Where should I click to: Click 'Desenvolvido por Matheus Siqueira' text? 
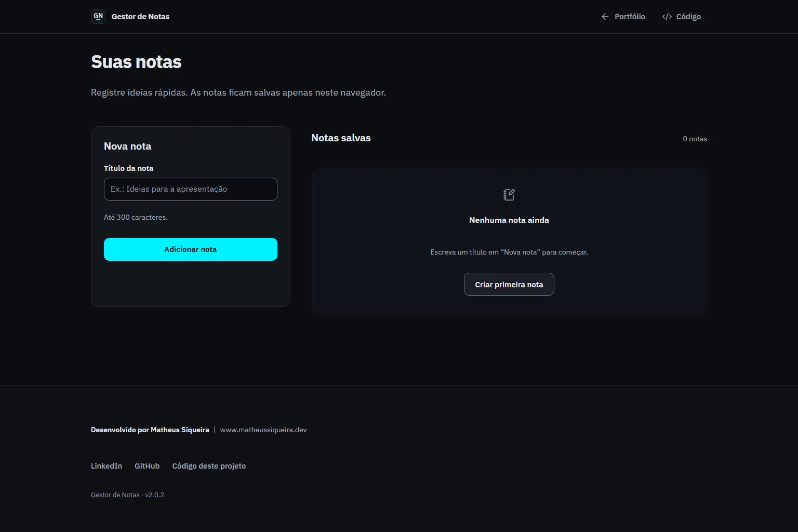pyautogui.click(x=150, y=430)
